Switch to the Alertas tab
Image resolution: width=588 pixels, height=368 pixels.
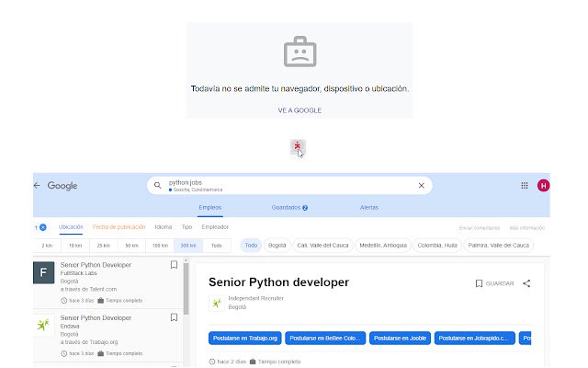click(369, 208)
